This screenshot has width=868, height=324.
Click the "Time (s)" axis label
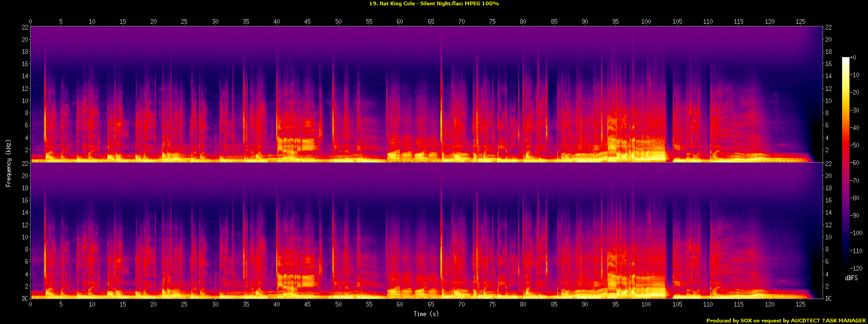tap(427, 314)
